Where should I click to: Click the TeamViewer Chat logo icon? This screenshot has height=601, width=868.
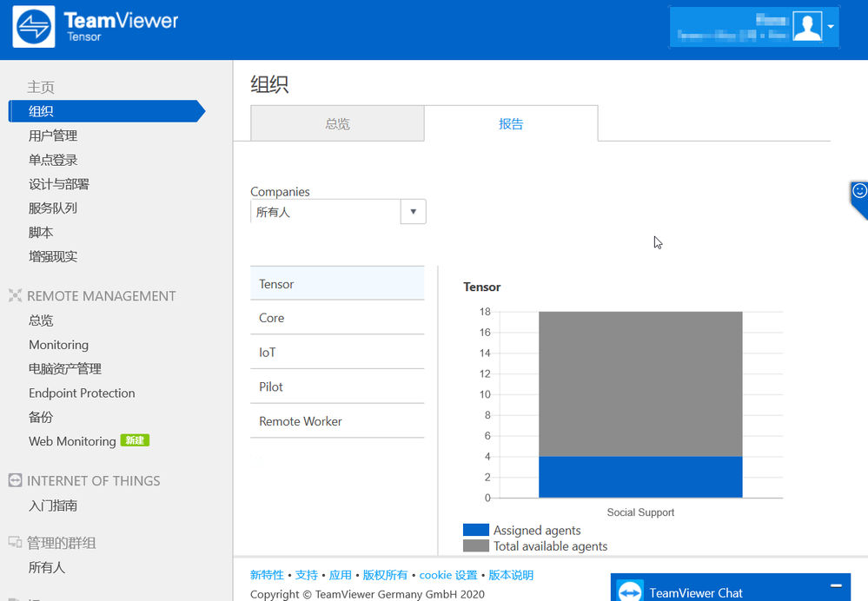(630, 591)
